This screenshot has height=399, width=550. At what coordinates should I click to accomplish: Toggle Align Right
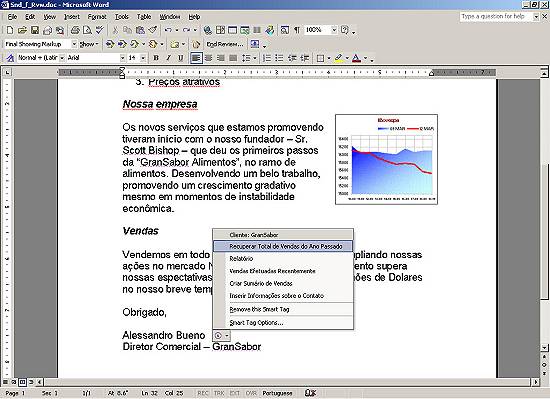pyautogui.click(x=221, y=58)
